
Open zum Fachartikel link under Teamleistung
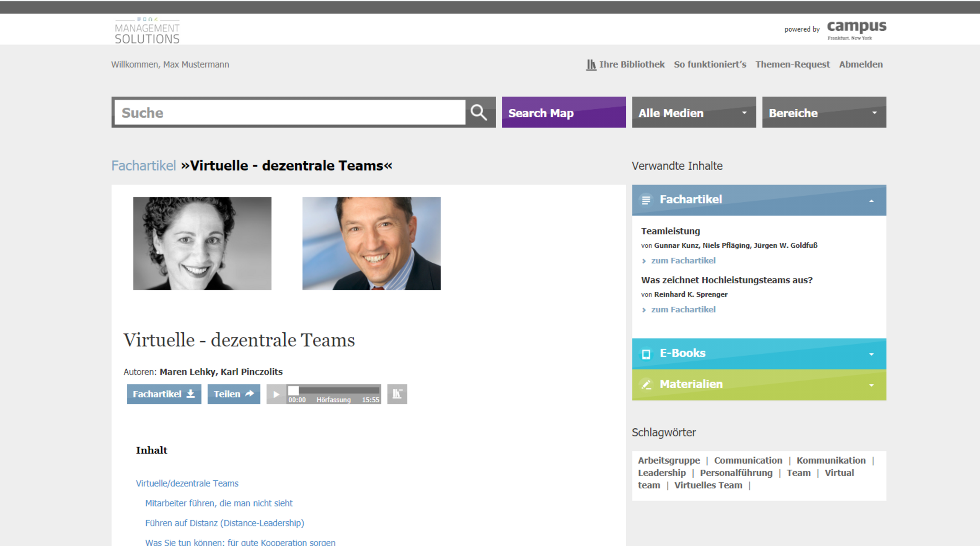point(683,261)
